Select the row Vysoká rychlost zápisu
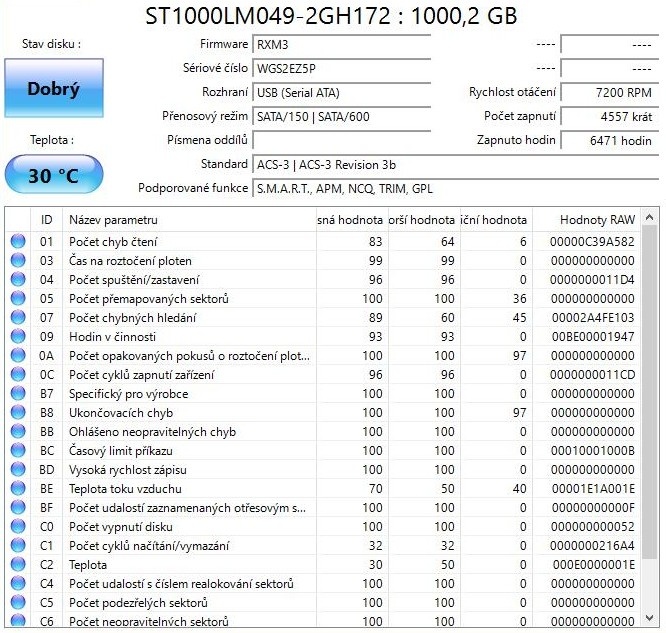This screenshot has height=633, width=666. (323, 469)
